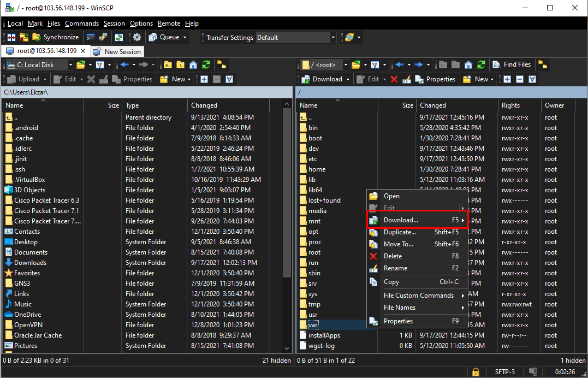Click the local panel filter icon
The image size is (588, 378).
pyautogui.click(x=100, y=65)
